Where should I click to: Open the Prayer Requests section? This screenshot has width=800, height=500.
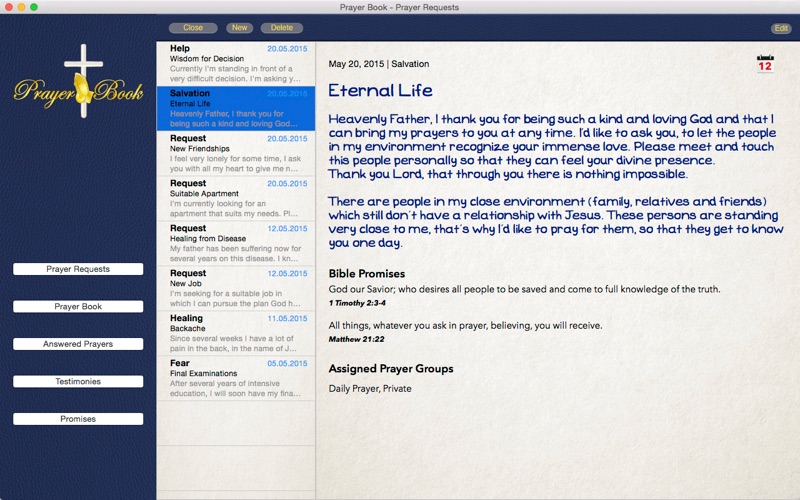coord(78,269)
